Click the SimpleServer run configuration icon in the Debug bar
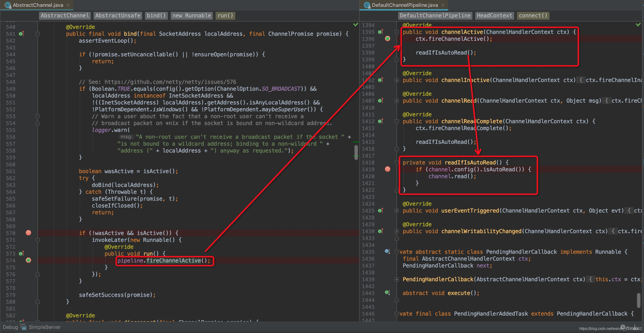Screen dimensions: 644x333 (x=23, y=327)
